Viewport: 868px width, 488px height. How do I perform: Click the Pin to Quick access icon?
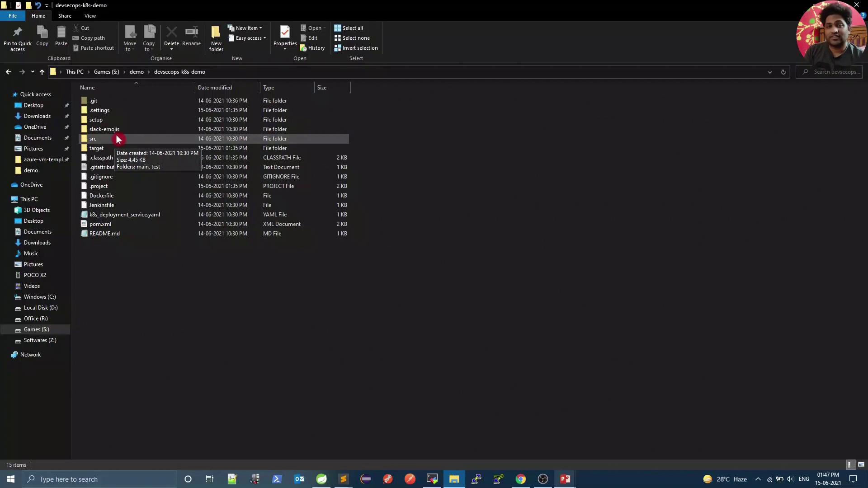[17, 33]
